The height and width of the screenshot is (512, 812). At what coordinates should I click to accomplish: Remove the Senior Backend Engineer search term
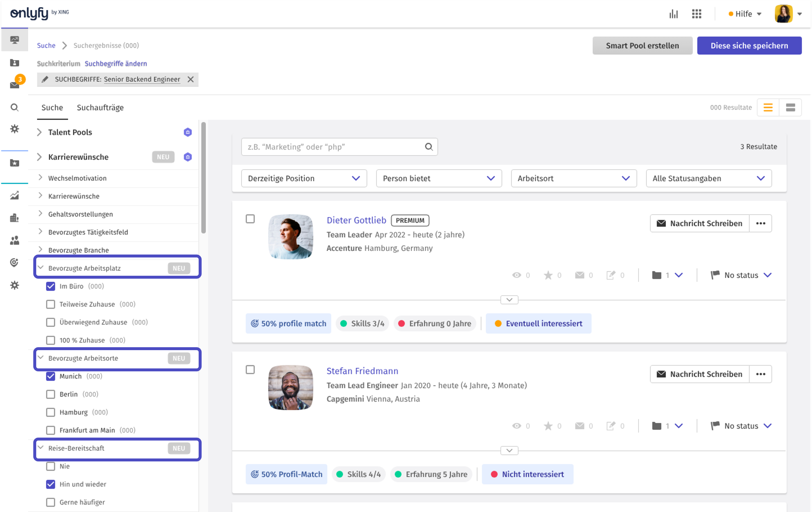coord(191,79)
